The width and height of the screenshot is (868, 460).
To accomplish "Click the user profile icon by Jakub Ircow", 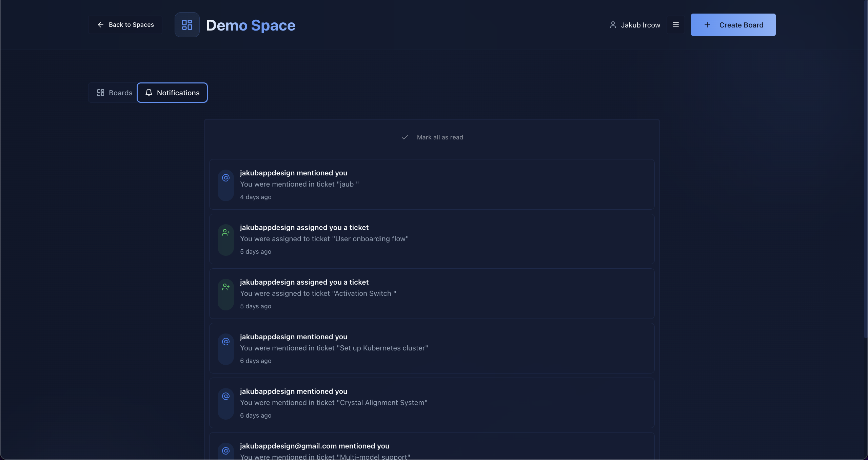I will click(x=613, y=25).
